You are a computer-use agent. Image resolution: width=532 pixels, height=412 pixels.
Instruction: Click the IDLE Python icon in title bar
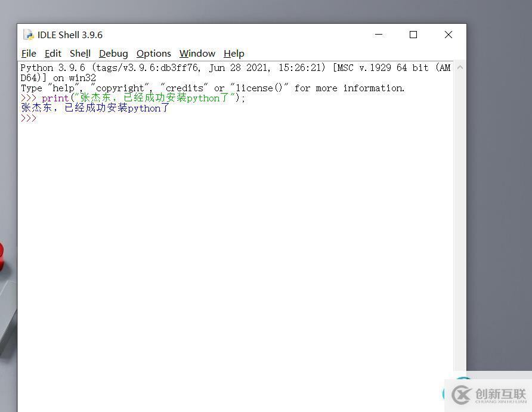[29, 35]
